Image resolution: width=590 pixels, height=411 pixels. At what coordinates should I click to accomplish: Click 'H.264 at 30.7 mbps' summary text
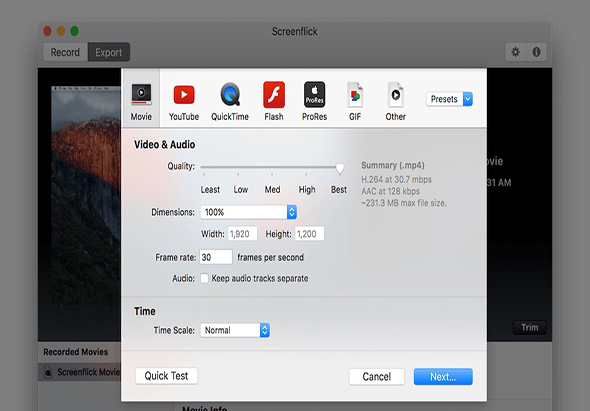coord(396,180)
